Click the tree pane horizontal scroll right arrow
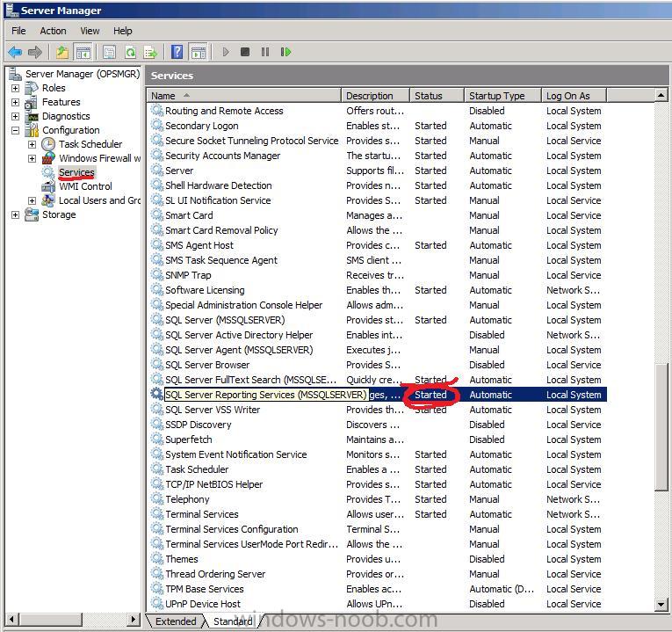This screenshot has height=632, width=672. (x=134, y=620)
